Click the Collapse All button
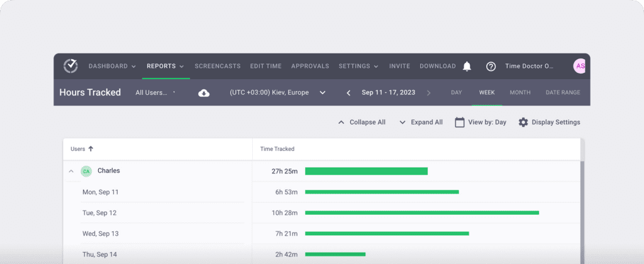Viewport: 644px width, 264px height. 362,122
